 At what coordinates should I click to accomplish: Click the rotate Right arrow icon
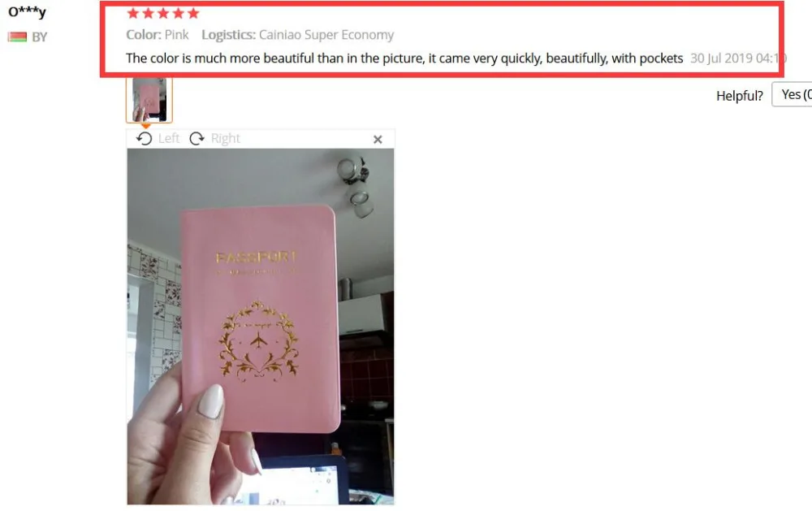tap(197, 138)
